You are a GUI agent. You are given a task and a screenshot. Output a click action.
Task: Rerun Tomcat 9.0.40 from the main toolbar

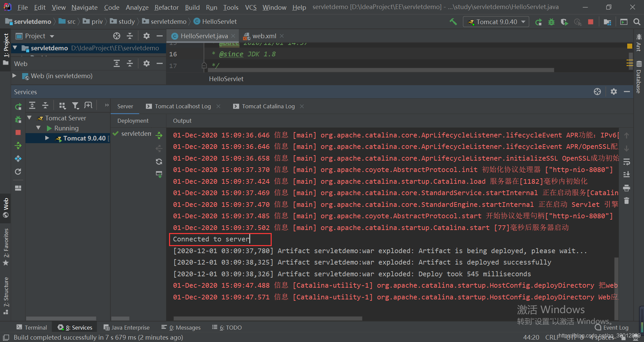click(x=538, y=22)
